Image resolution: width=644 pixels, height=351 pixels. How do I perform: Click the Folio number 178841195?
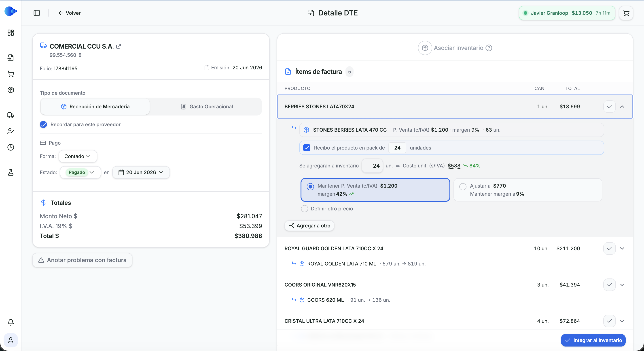[x=65, y=68]
